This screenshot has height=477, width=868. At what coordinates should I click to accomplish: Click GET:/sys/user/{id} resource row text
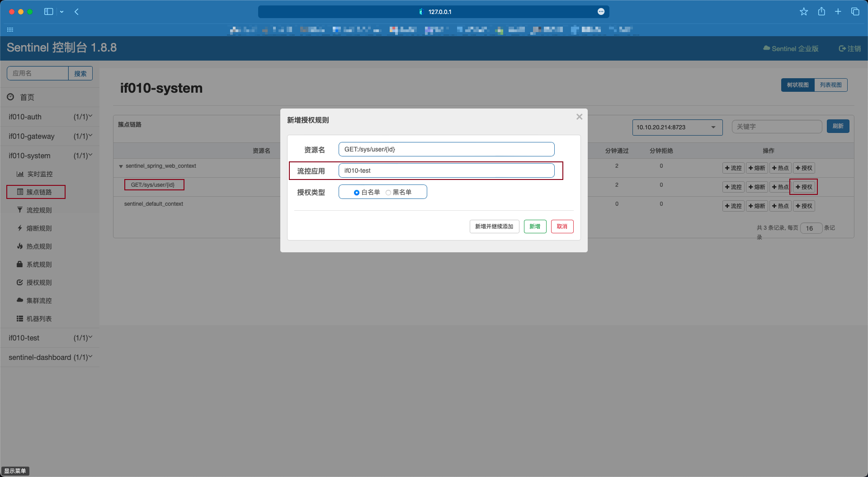153,185
